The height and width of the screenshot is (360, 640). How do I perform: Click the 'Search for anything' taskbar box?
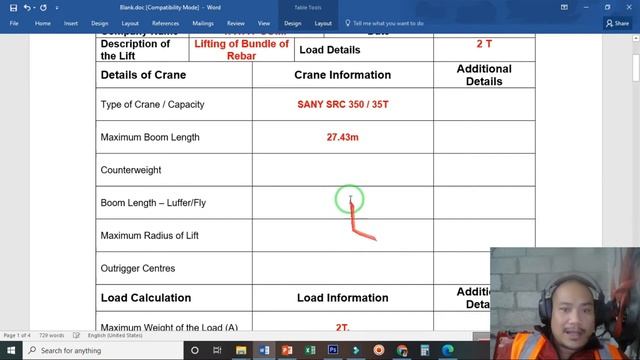103,350
